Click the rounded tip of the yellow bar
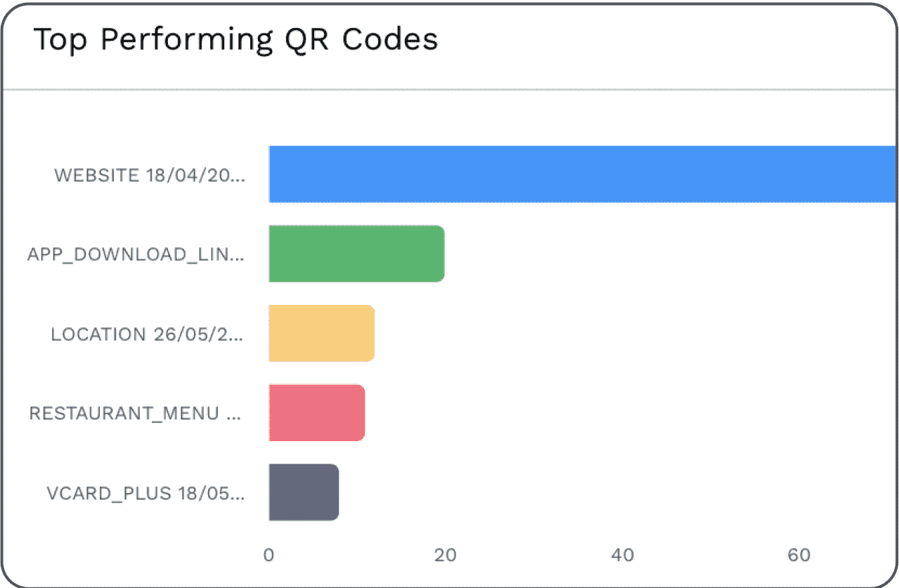899x588 pixels. coord(368,333)
